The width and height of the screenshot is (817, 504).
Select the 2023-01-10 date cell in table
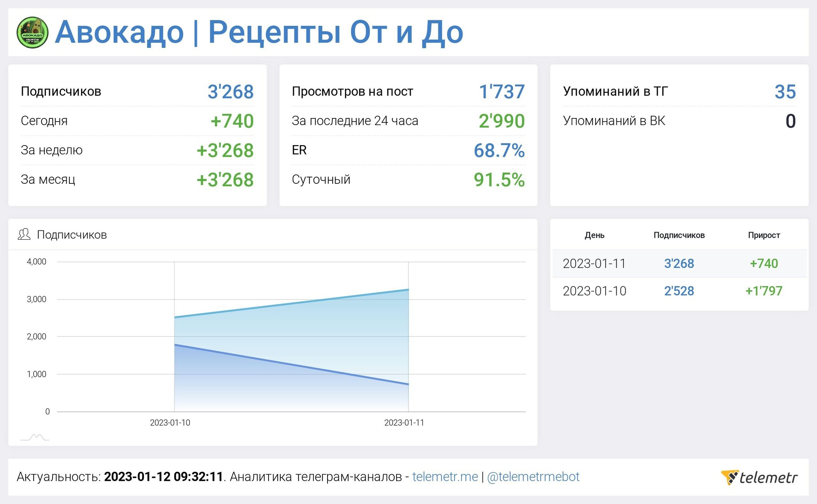coord(594,291)
